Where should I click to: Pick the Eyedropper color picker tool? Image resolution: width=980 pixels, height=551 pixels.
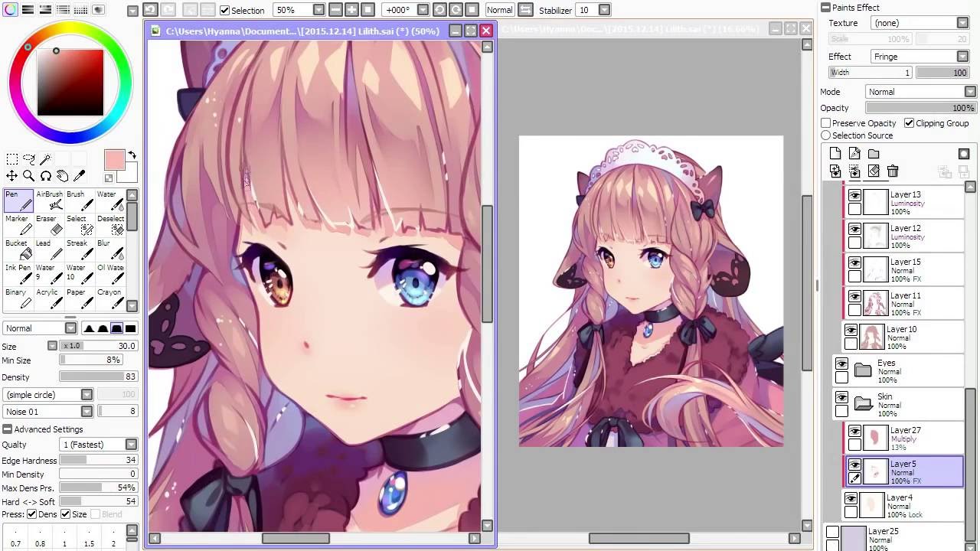[x=79, y=176]
